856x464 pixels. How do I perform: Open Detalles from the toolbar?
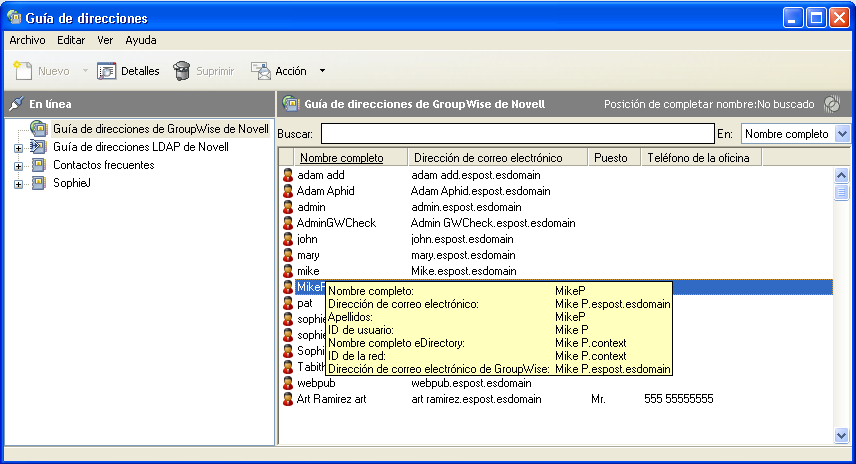(x=129, y=71)
